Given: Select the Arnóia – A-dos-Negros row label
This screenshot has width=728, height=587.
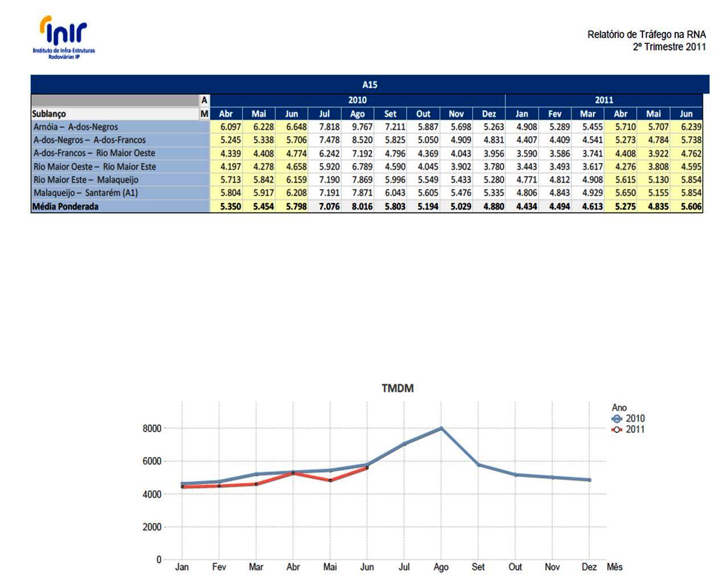Looking at the screenshot, I should pos(76,127).
